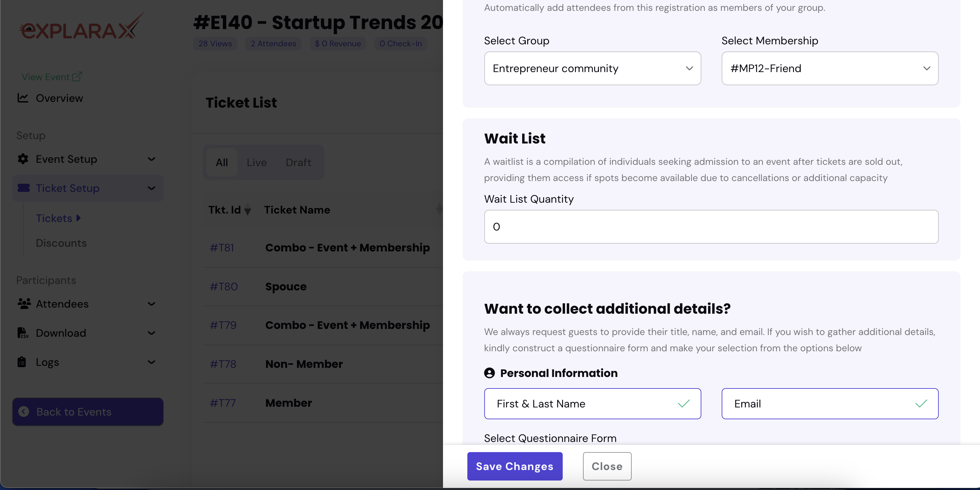Expand the Logs menu chevron
The image size is (980, 490).
tap(151, 362)
